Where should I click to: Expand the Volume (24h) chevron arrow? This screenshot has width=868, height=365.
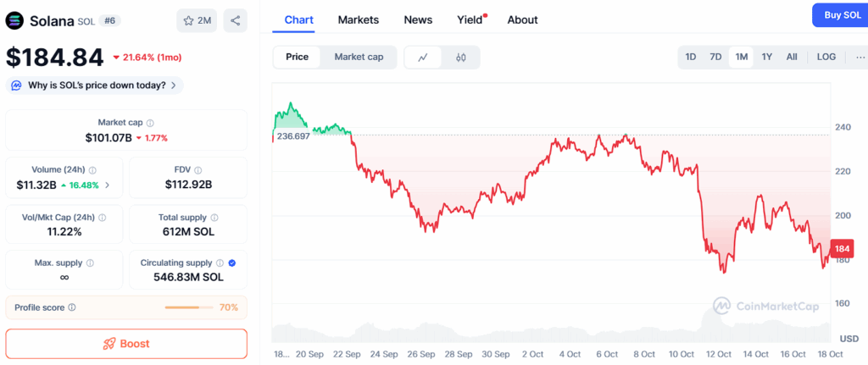[107, 185]
